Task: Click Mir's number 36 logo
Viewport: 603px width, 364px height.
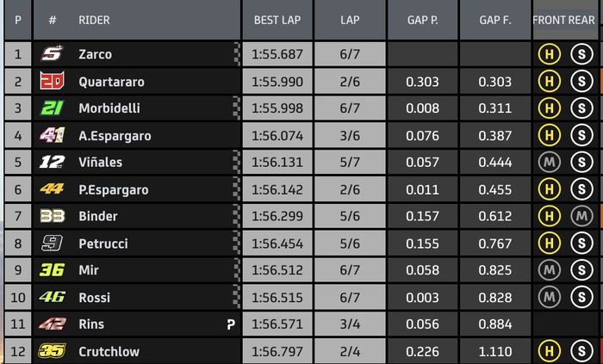Action: pyautogui.click(x=52, y=270)
